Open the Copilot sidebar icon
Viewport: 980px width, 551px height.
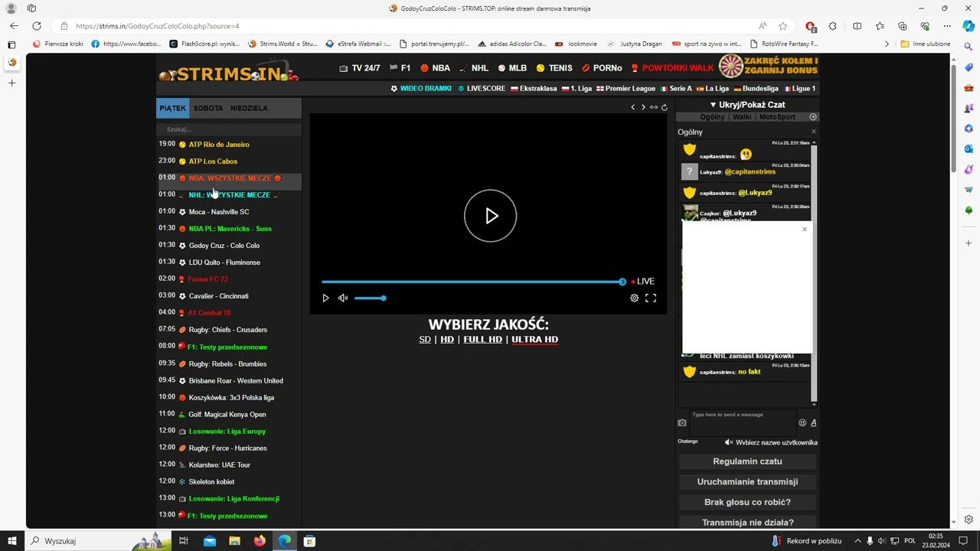point(969,26)
